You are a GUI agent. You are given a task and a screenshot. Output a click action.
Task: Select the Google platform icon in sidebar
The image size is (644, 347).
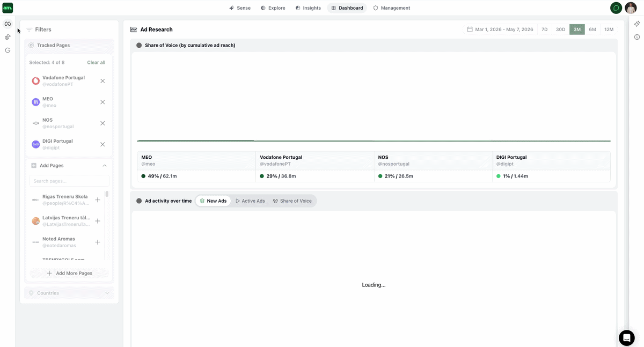coord(8,50)
